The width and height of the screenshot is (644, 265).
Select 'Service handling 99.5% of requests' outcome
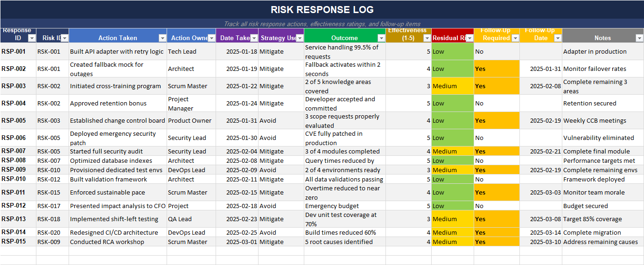(344, 51)
